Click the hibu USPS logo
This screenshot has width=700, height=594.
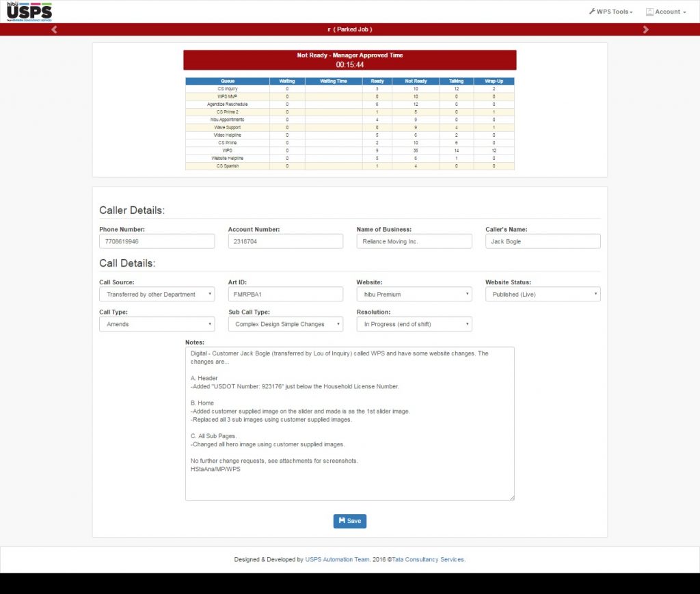[x=29, y=12]
